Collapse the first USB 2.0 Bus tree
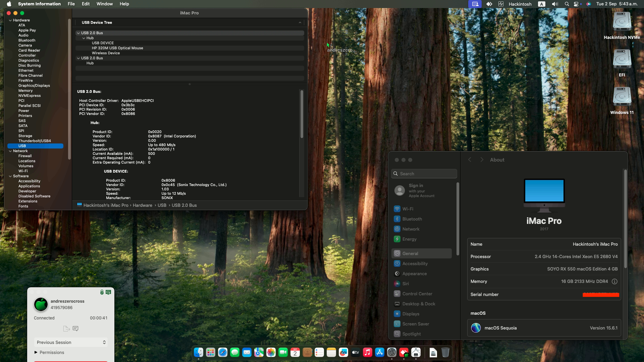644x362 pixels. (78, 33)
